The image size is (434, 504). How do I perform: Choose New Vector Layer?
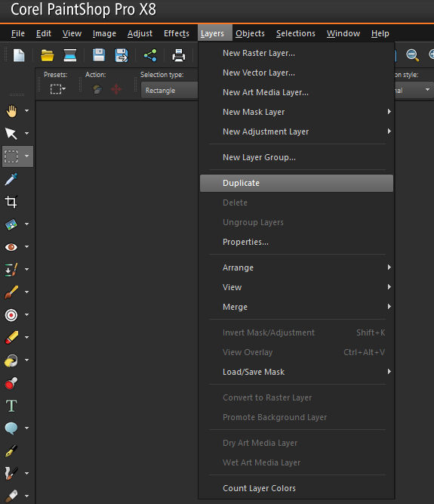[x=297, y=73]
